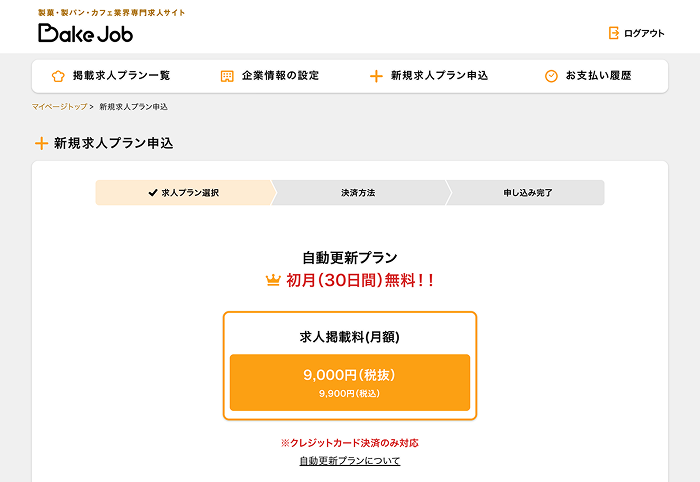
Task: Click the 決済方法 step
Action: 358,192
